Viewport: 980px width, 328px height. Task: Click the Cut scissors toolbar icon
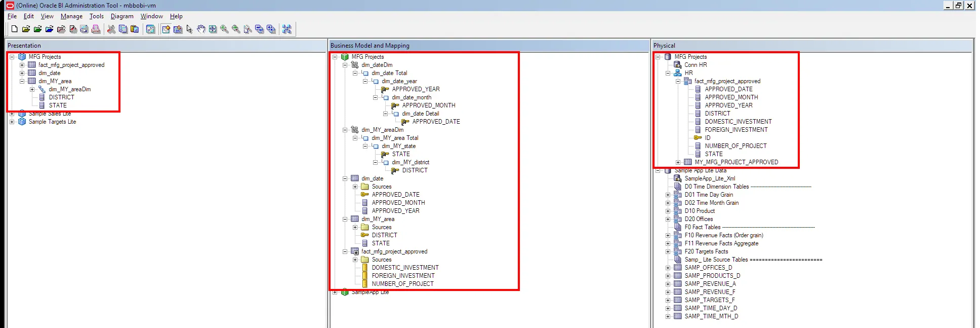tap(111, 29)
